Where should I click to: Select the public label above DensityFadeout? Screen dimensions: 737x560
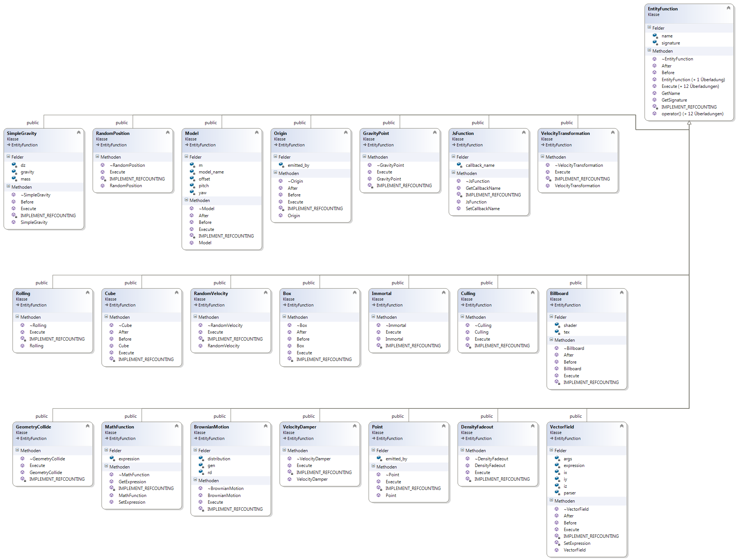click(x=486, y=416)
